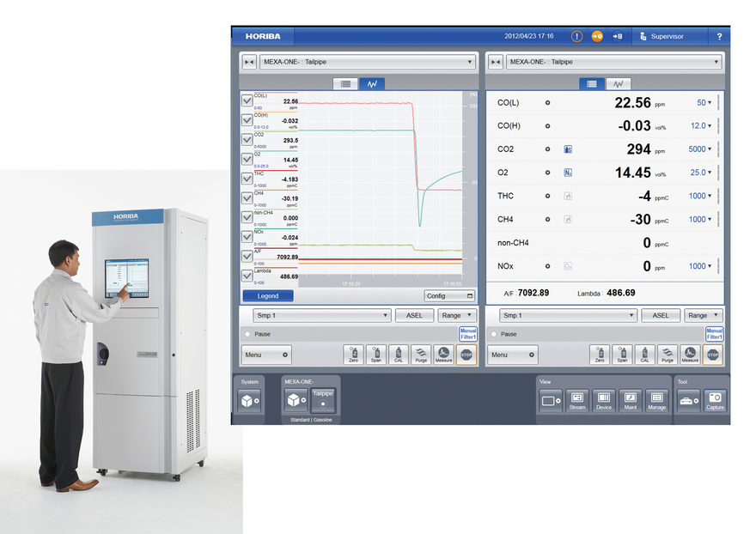
Task: Switch to the list view tab in the values list panel
Action: [592, 84]
